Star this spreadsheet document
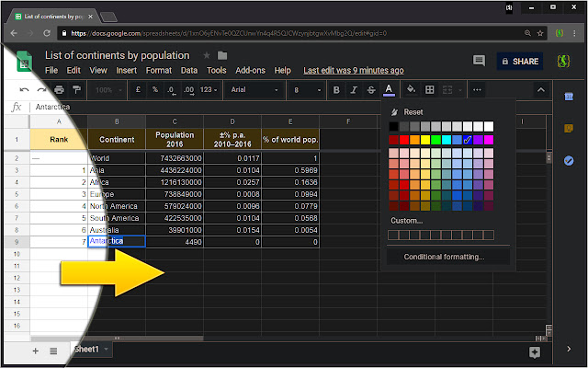The width and height of the screenshot is (588, 368). click(207, 55)
